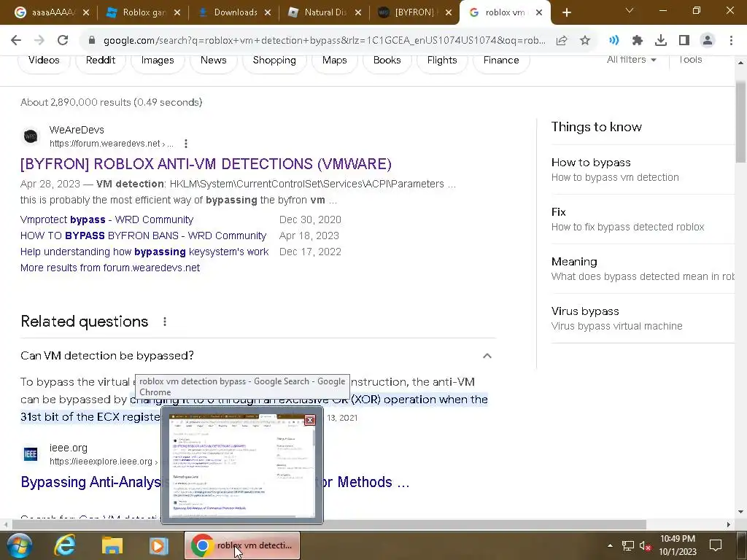The height and width of the screenshot is (560, 747).
Task: Open 'How to bypass' in Things to know
Action: tap(643, 169)
